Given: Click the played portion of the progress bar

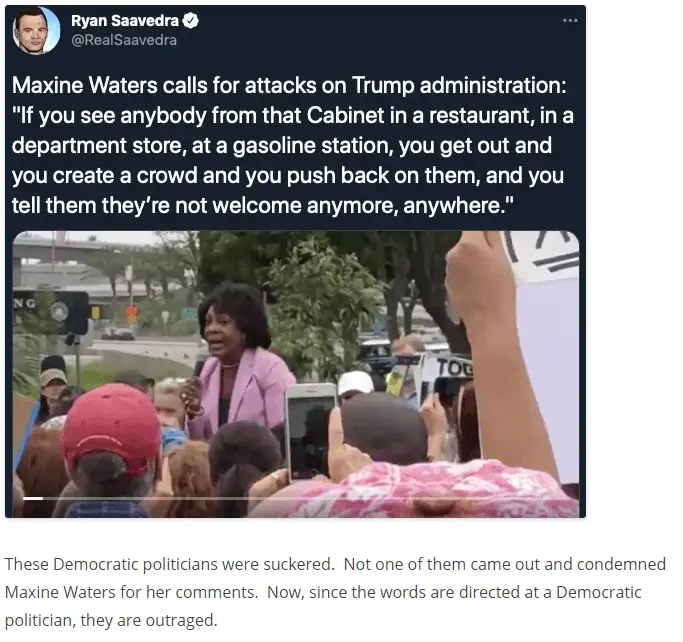Looking at the screenshot, I should 33,498.
